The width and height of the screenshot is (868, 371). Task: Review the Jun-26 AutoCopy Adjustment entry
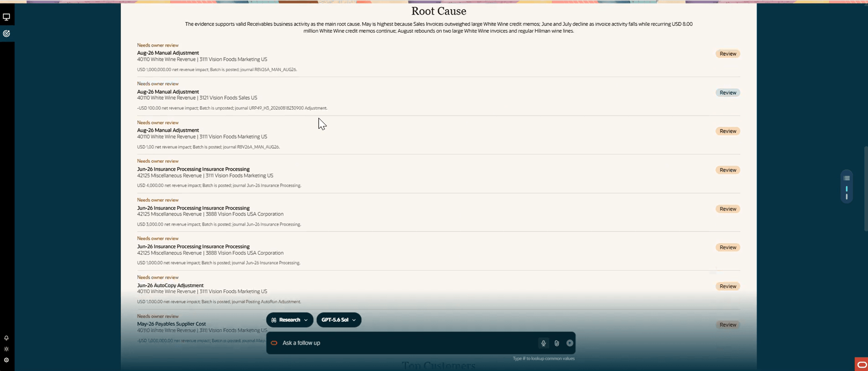pos(728,286)
